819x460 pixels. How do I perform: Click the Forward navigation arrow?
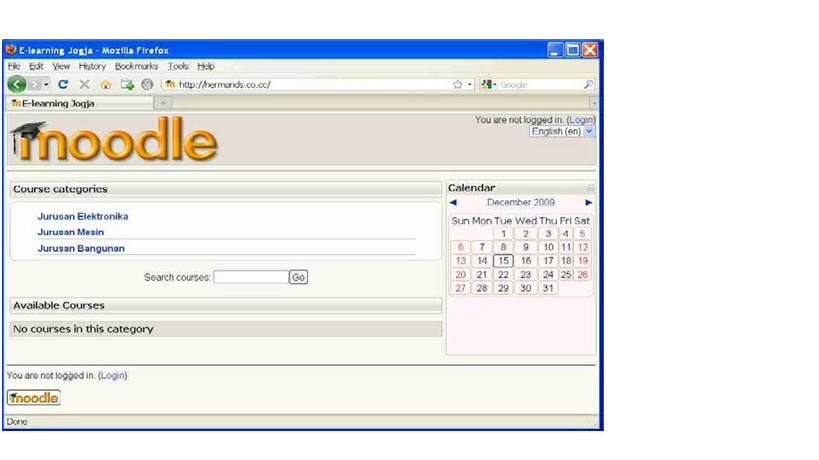click(34, 84)
